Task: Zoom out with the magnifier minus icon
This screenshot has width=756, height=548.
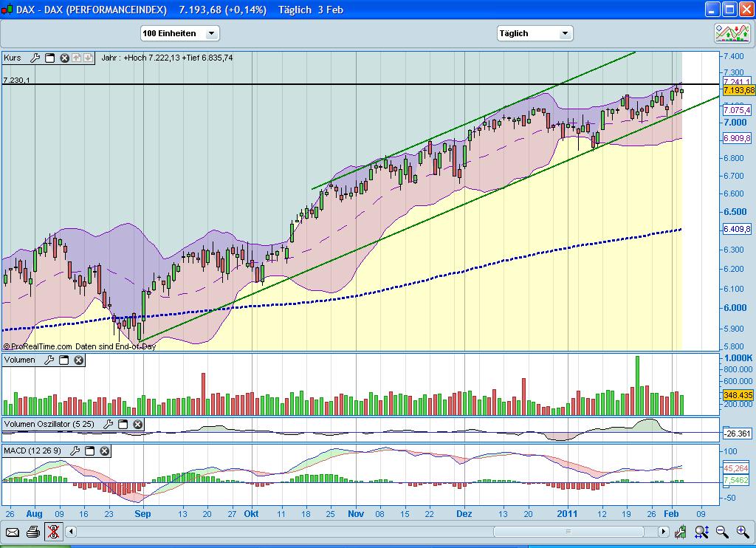Action: point(721,531)
